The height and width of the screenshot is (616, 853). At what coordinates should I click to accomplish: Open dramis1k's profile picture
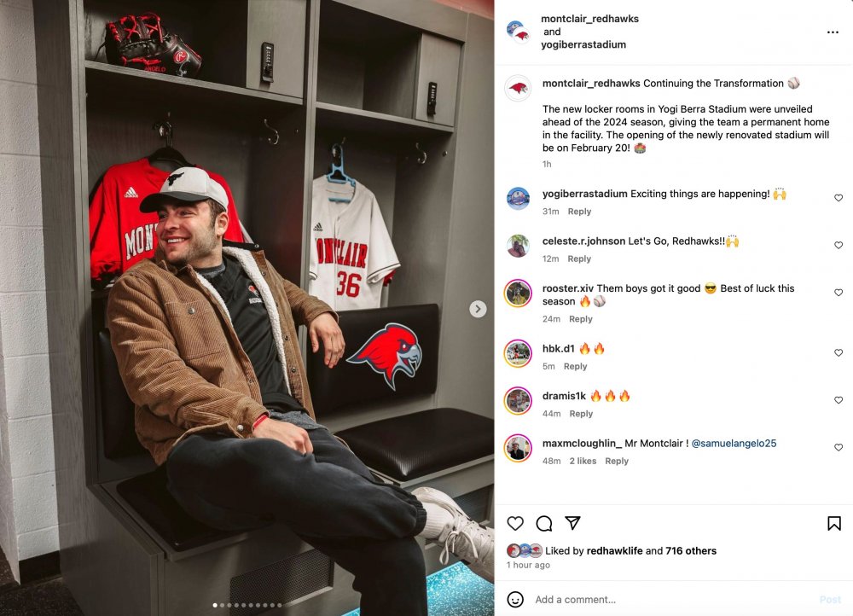[518, 401]
